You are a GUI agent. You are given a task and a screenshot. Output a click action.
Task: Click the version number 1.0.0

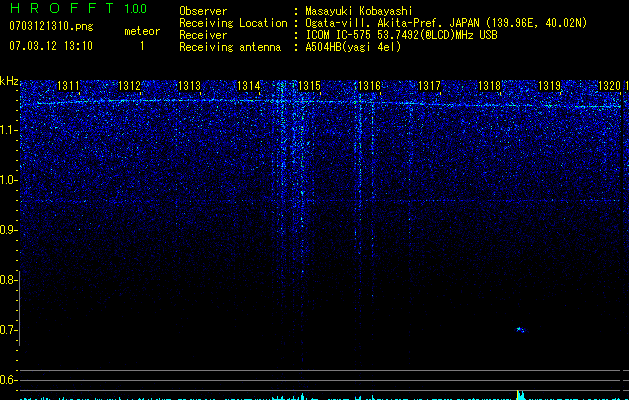click(x=136, y=8)
